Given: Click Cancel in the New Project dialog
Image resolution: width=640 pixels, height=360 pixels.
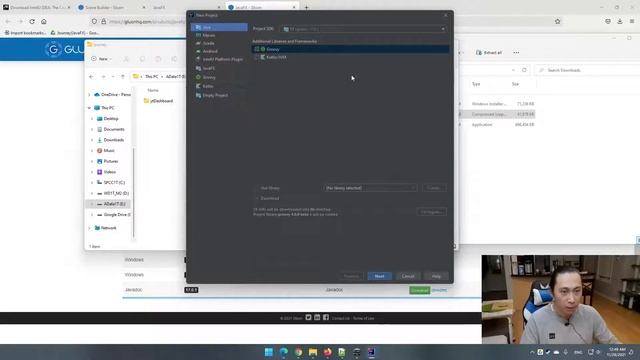Looking at the screenshot, I should pos(408,276).
